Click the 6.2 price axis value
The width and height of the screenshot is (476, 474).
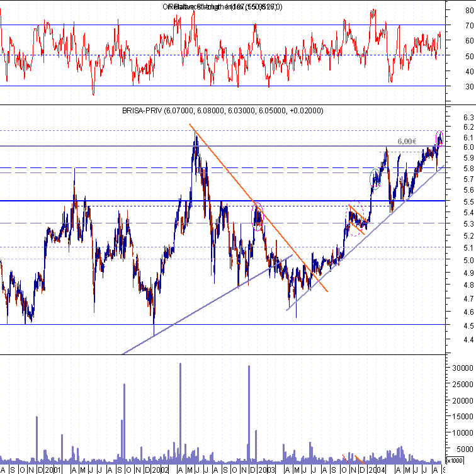pos(468,127)
